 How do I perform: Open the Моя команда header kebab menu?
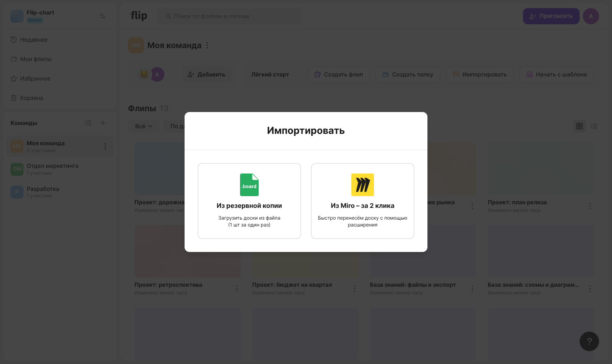(x=207, y=45)
